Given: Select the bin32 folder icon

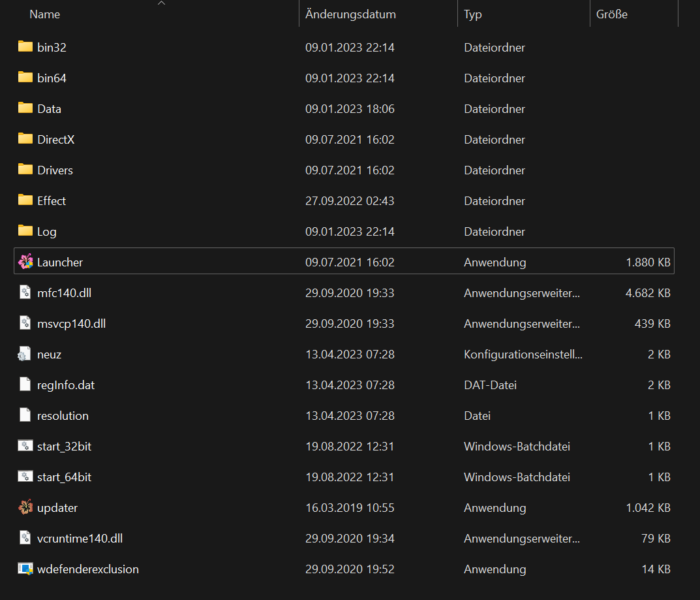Looking at the screenshot, I should pos(25,47).
